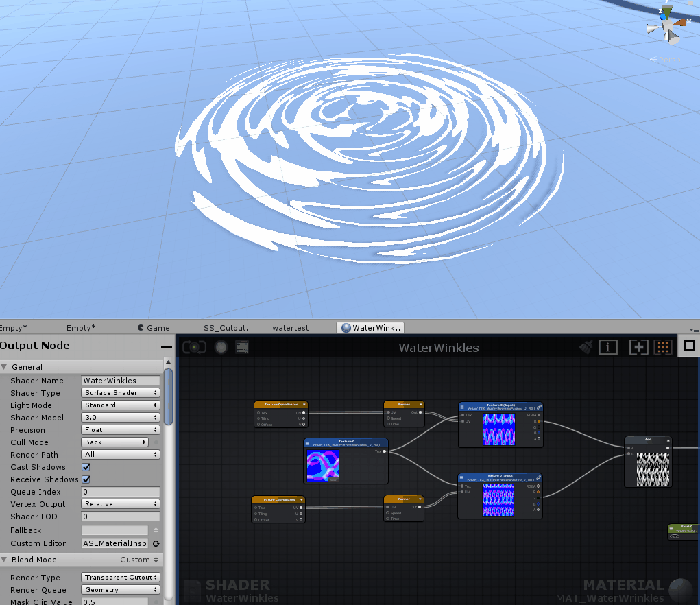The height and width of the screenshot is (605, 700).
Task: Open the node palette grid icon
Action: coord(663,347)
